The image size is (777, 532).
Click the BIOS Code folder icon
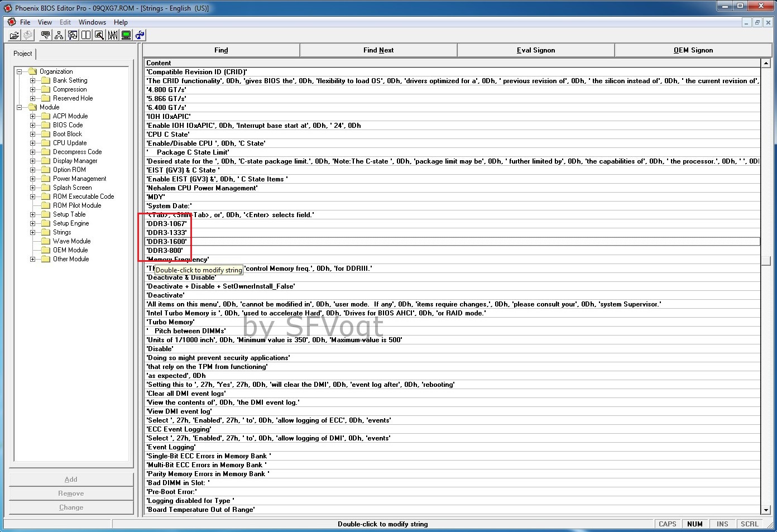click(x=46, y=125)
